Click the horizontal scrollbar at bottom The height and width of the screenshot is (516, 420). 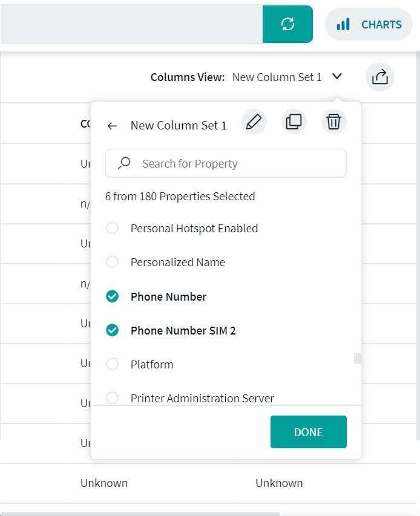click(x=139, y=514)
